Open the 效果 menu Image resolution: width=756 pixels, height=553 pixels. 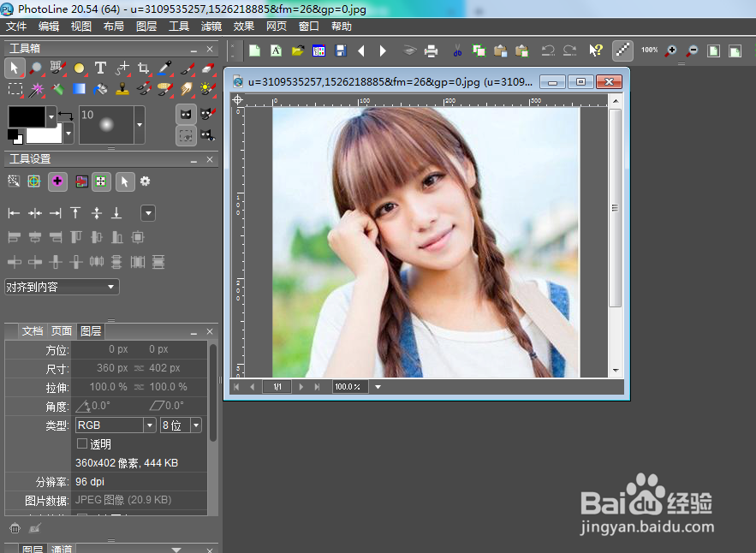243,27
